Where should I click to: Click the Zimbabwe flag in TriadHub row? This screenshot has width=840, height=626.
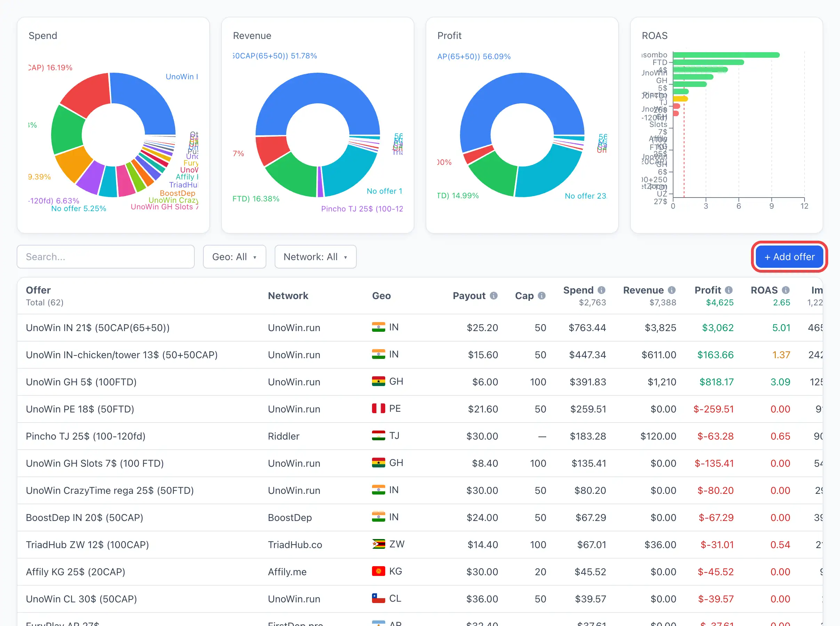(378, 544)
